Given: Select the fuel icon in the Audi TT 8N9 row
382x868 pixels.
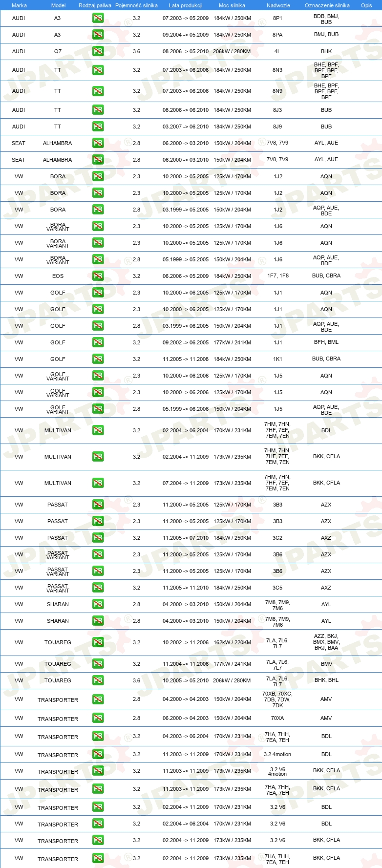Looking at the screenshot, I should pyautogui.click(x=98, y=91).
